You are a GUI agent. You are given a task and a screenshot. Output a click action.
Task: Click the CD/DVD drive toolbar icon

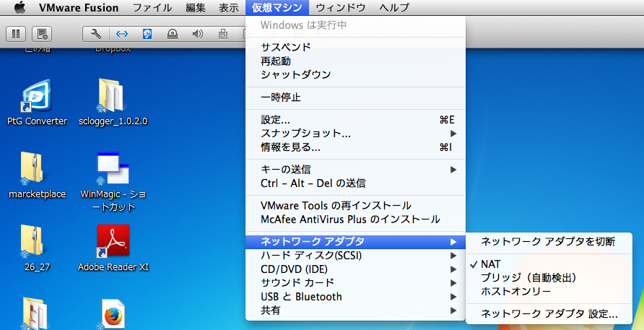[172, 34]
